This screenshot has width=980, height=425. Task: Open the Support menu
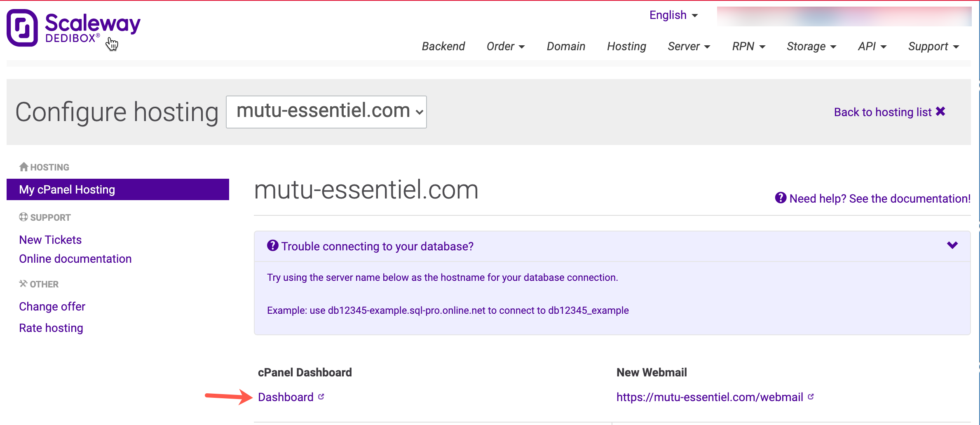tap(933, 47)
